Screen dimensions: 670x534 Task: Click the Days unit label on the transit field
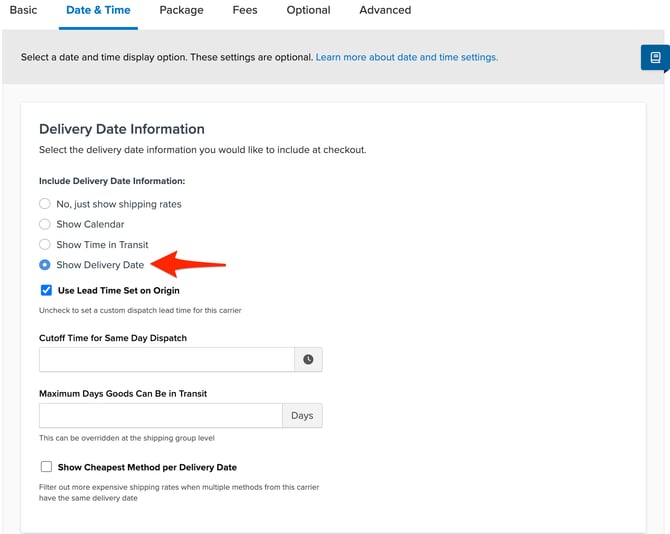tap(302, 416)
